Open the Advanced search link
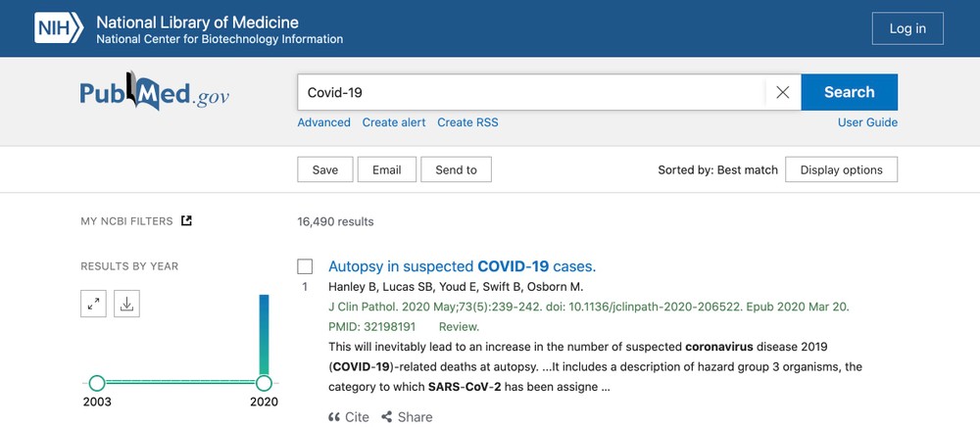 click(x=323, y=122)
